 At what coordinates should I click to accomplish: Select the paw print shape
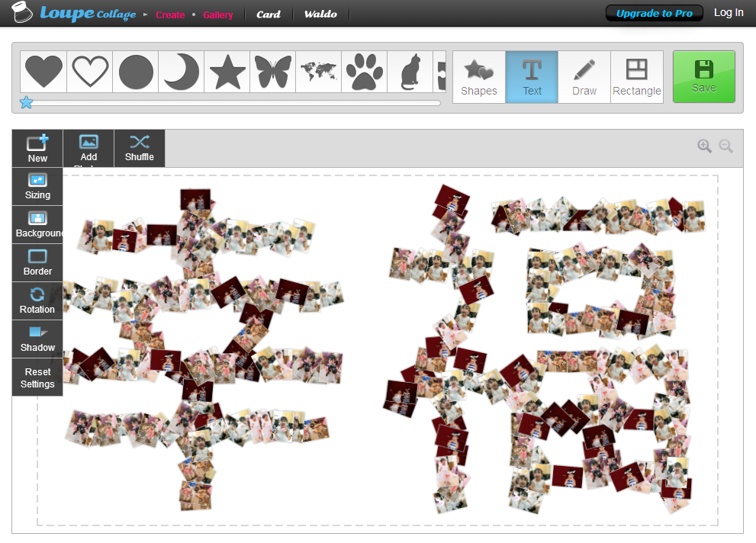tap(364, 72)
